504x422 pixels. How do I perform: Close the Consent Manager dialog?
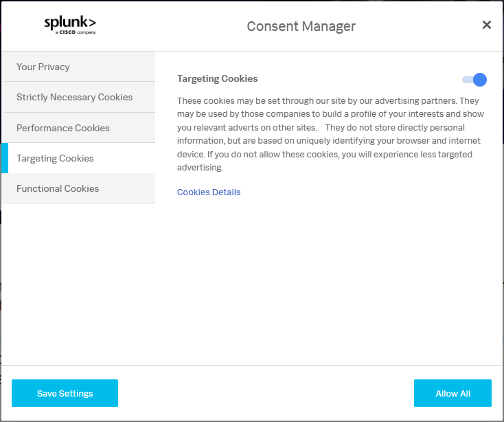coord(487,25)
